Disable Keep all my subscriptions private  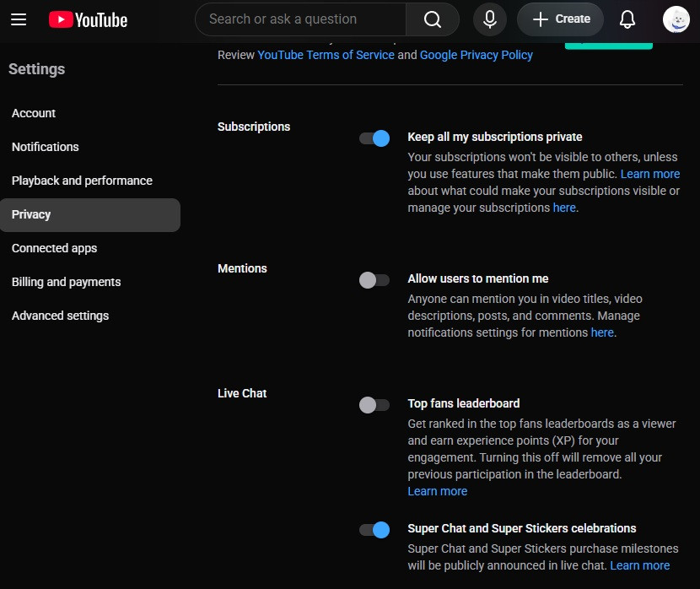374,138
